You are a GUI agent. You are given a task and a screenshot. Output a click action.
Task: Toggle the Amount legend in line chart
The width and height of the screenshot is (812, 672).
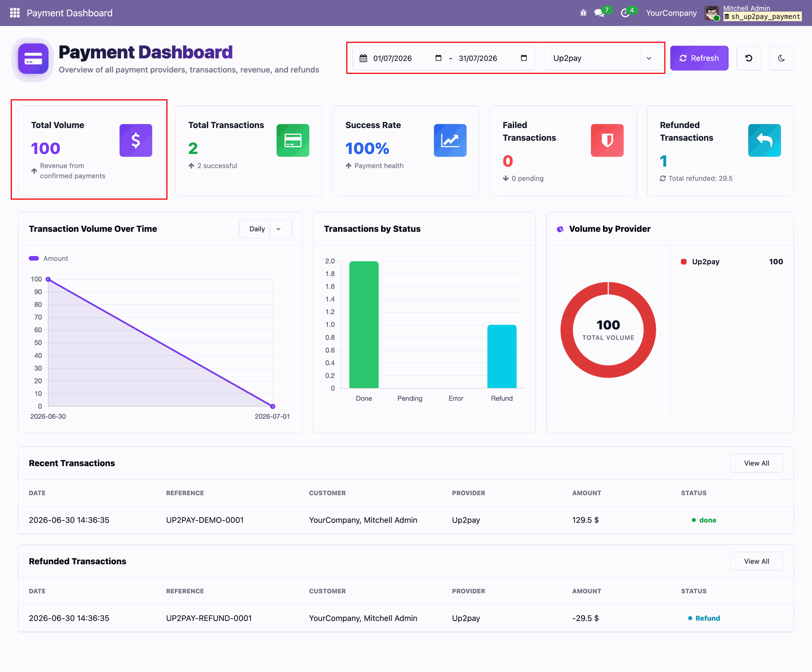pyautogui.click(x=49, y=258)
